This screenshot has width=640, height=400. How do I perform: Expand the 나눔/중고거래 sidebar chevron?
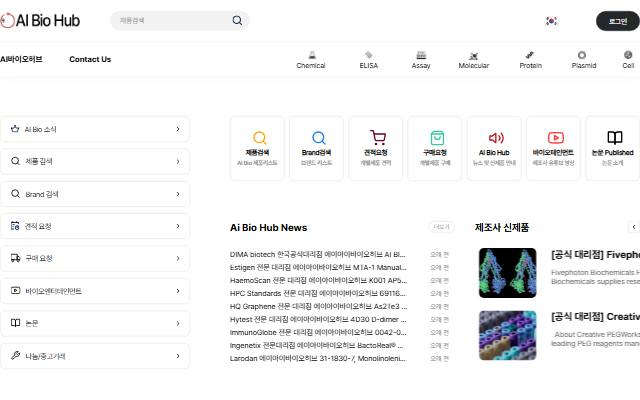[178, 356]
